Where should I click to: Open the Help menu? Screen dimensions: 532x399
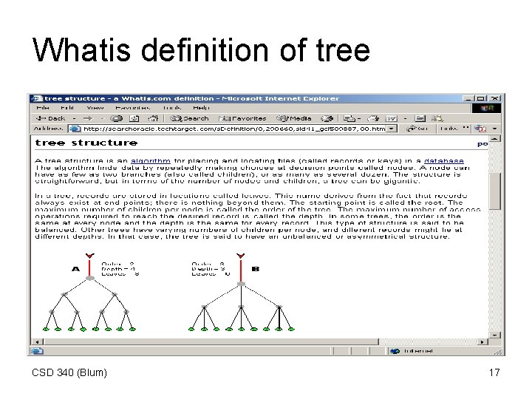click(x=201, y=108)
